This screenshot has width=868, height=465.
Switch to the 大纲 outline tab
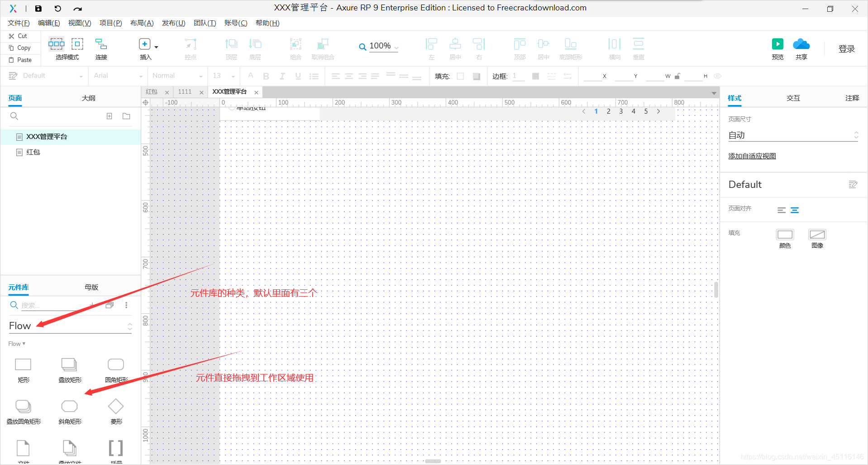pyautogui.click(x=88, y=98)
